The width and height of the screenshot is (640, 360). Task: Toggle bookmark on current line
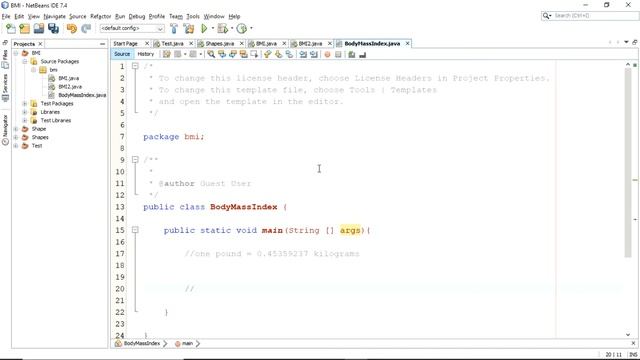click(289, 54)
